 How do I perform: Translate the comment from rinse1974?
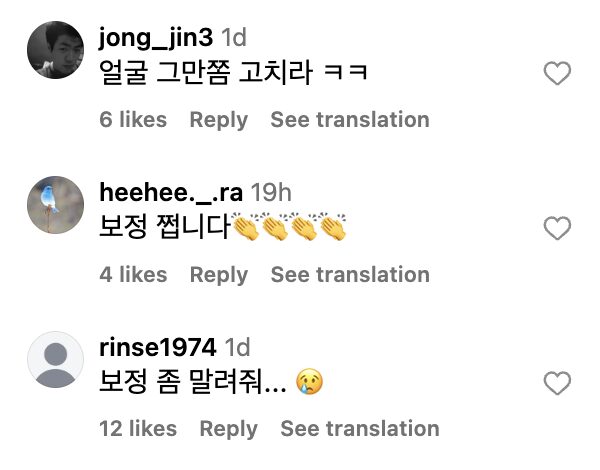(359, 429)
